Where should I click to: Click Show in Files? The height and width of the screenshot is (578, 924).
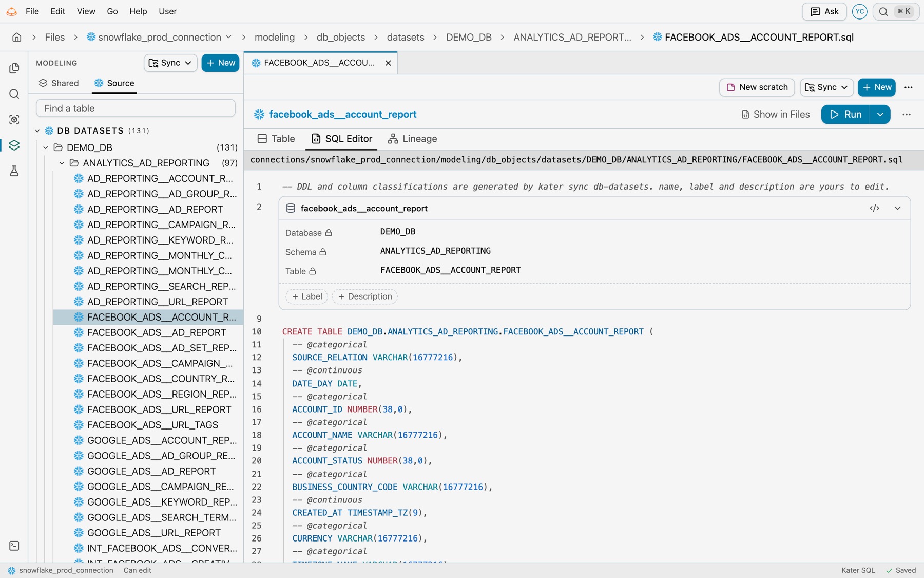click(775, 115)
